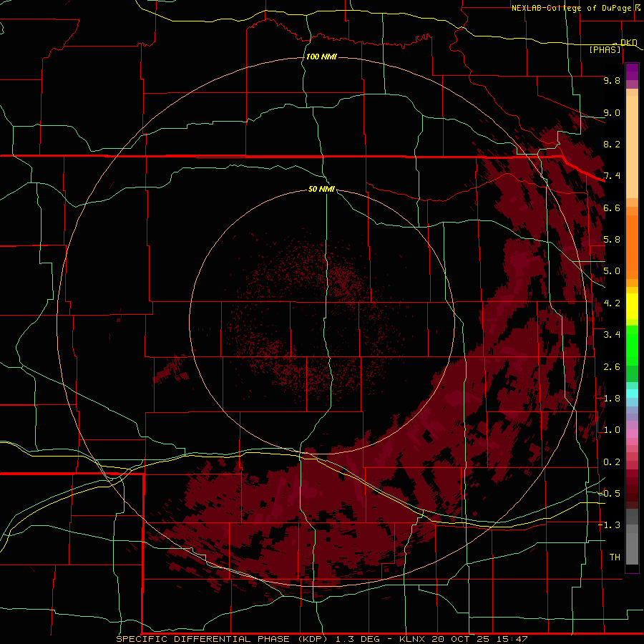Pick the cyan band on the color bar
This screenshot has height=644, width=644.
click(x=632, y=394)
